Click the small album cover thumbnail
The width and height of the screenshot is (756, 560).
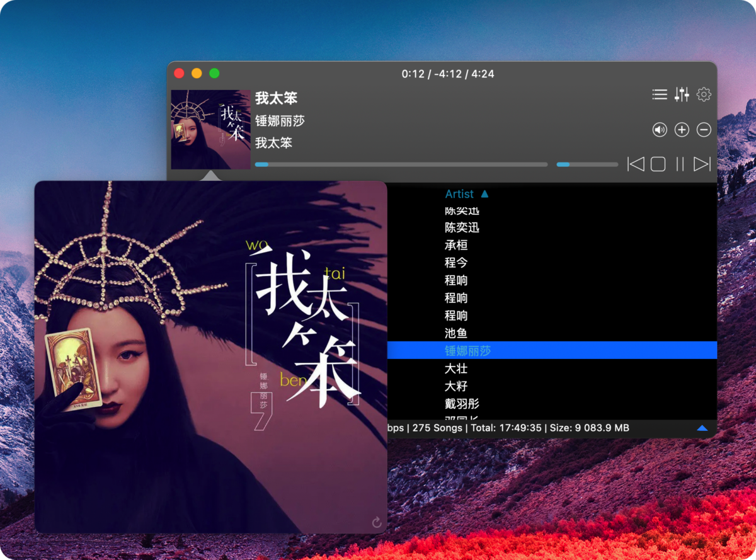pyautogui.click(x=210, y=129)
